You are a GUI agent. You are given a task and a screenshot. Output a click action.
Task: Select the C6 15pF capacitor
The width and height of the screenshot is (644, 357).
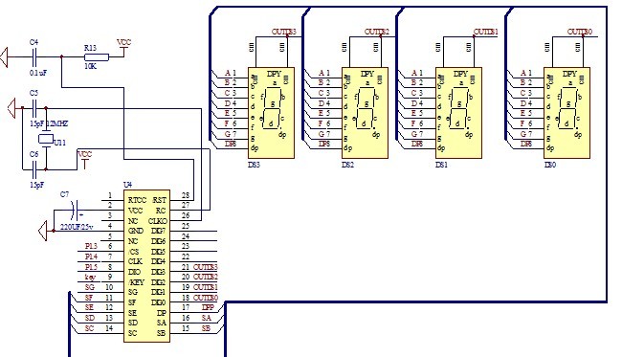click(34, 168)
